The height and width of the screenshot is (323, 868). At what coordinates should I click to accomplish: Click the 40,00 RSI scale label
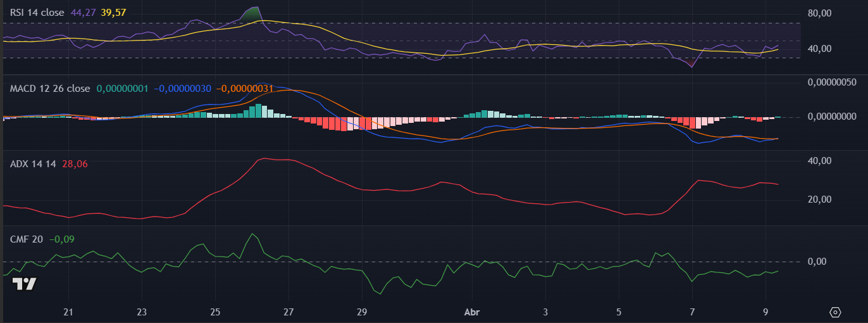[819, 49]
